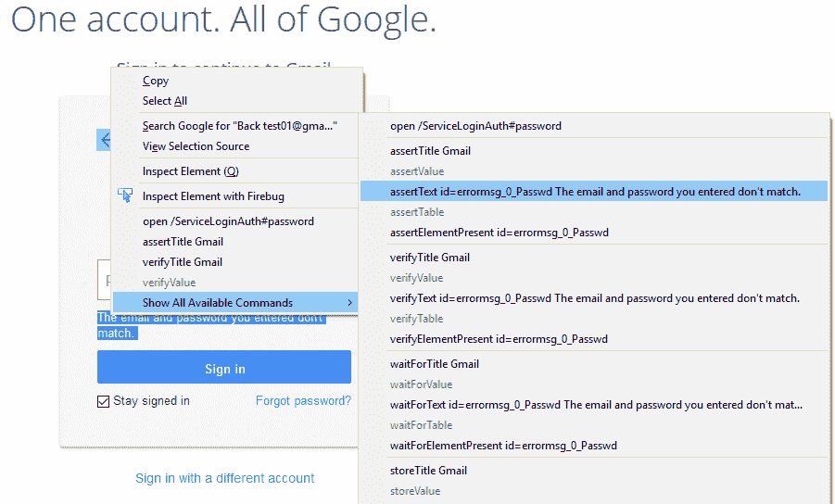835x504 pixels.
Task: Click the blue Sign in button
Action: 224,367
